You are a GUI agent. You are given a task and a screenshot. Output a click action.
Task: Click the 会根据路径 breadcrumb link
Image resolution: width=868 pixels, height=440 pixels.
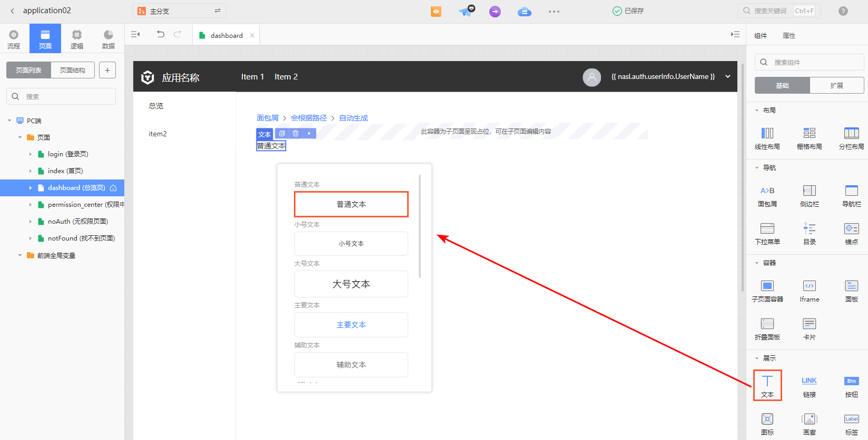coord(309,118)
